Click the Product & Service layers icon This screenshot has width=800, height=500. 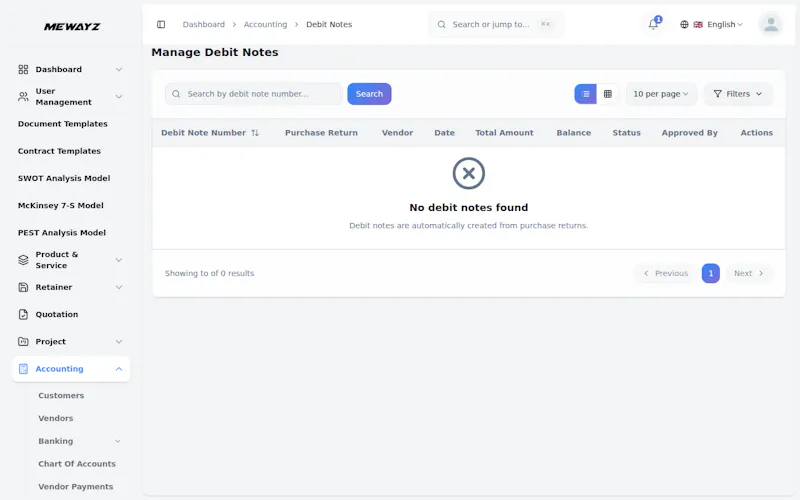pyautogui.click(x=23, y=260)
